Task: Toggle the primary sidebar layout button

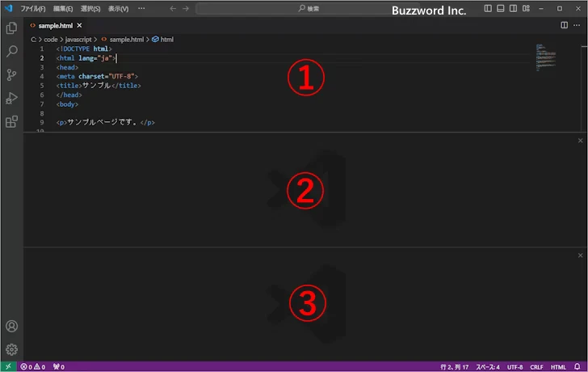Action: pos(488,8)
